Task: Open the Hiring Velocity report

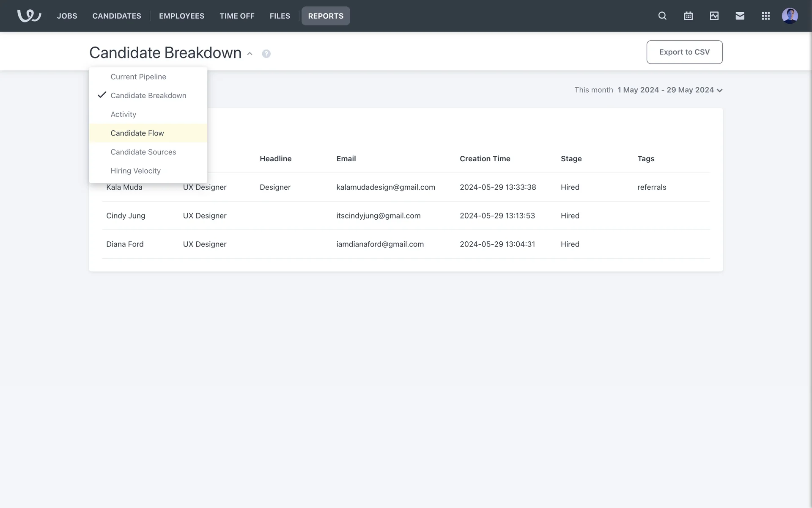Action: pos(135,171)
